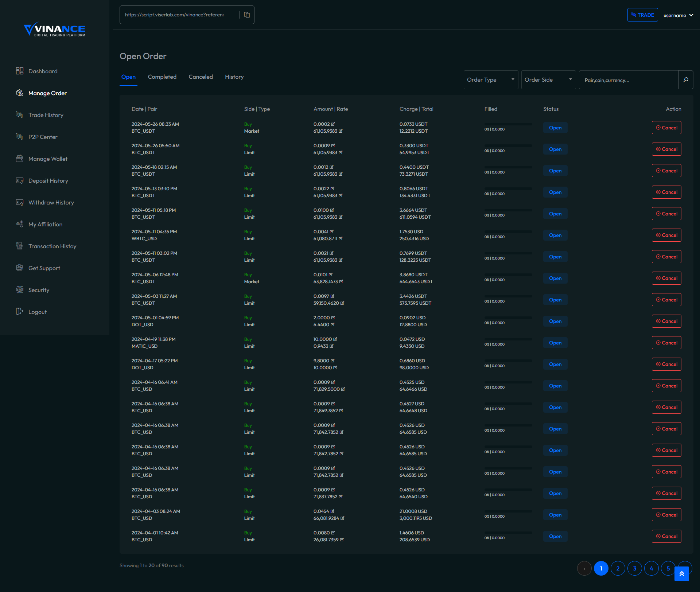Edit rate 63,828.1473 pencil icon
The height and width of the screenshot is (592, 700).
(341, 282)
